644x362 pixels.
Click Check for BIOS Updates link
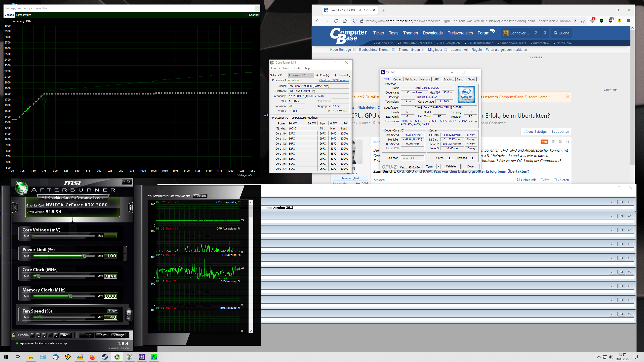coord(334,80)
